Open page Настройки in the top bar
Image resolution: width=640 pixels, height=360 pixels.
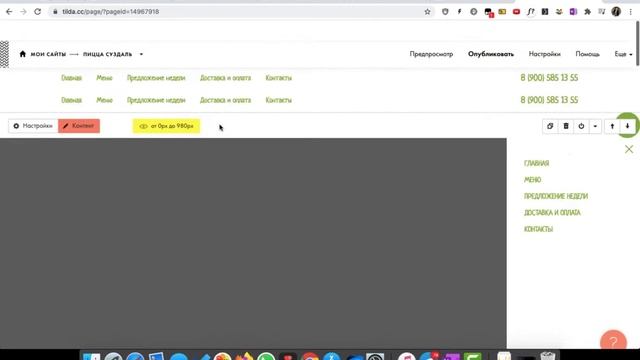point(544,54)
